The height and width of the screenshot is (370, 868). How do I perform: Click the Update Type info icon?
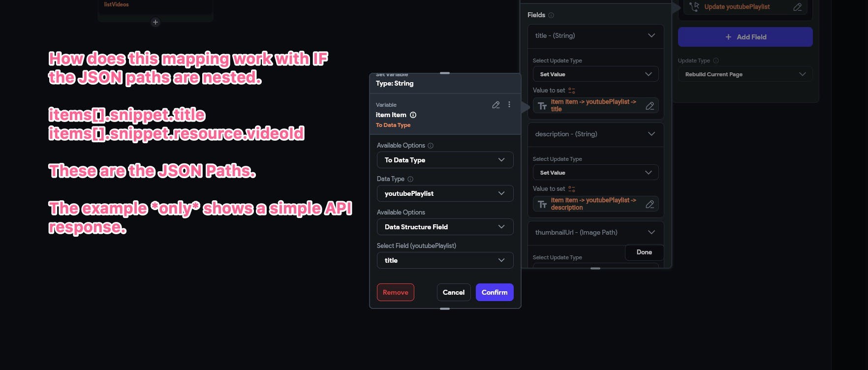(x=716, y=61)
